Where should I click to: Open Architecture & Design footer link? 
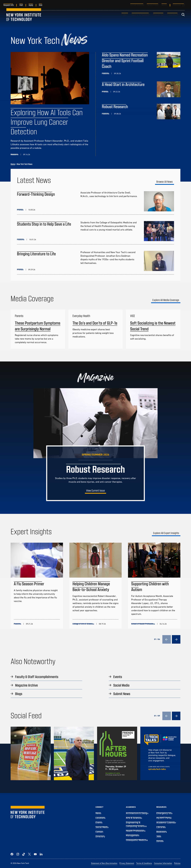coord(137,813)
